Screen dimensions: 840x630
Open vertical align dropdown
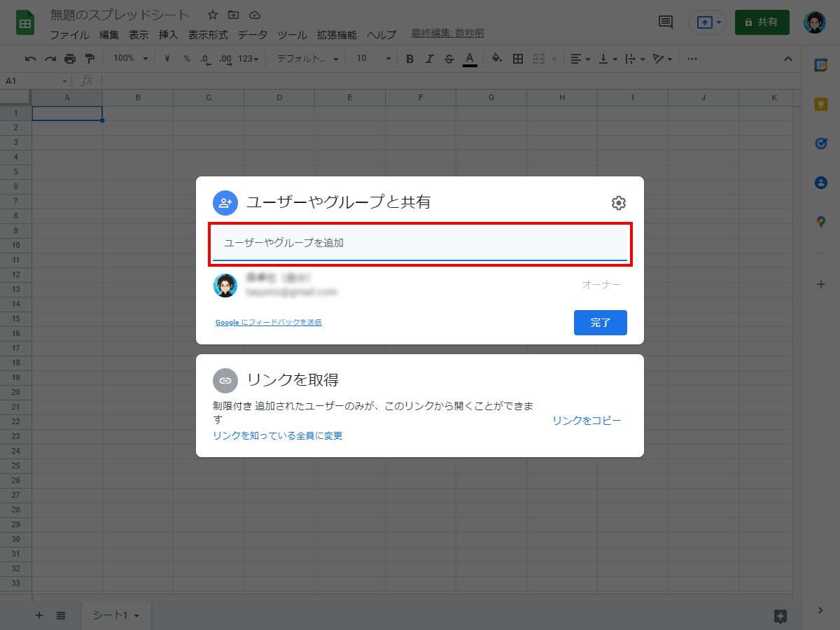coord(608,59)
